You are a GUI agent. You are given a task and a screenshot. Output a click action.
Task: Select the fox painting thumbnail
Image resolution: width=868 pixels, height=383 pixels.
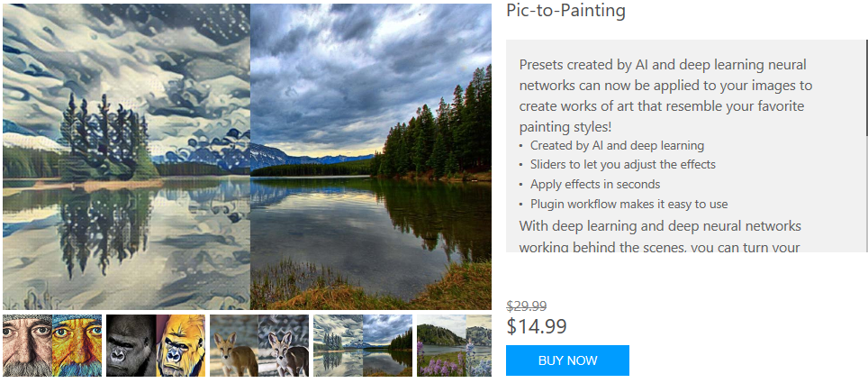point(259,346)
